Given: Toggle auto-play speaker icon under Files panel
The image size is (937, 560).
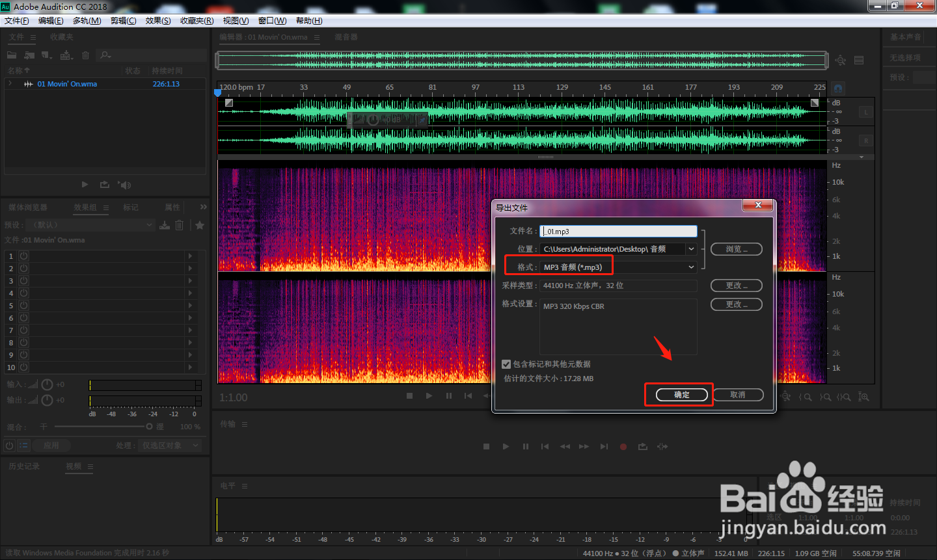Looking at the screenshot, I should click(124, 185).
